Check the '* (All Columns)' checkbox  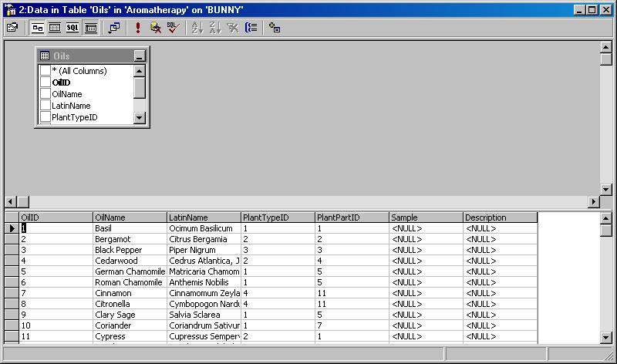click(46, 71)
